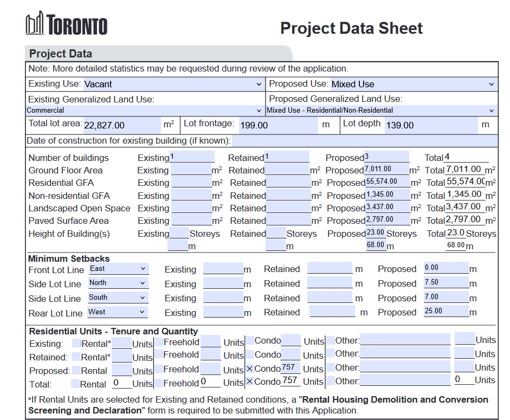The height and width of the screenshot is (420, 510).
Task: Click the Total lot area field
Action: pyautogui.click(x=121, y=125)
